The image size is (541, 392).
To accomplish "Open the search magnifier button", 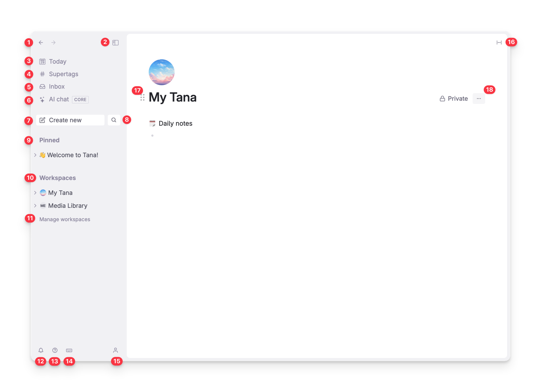I will [114, 120].
